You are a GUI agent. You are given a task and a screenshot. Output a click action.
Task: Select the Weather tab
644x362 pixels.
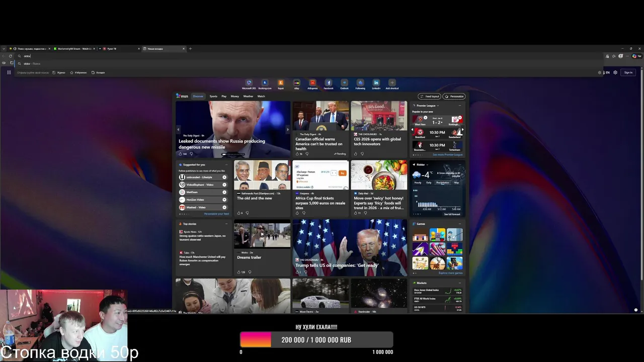point(248,96)
